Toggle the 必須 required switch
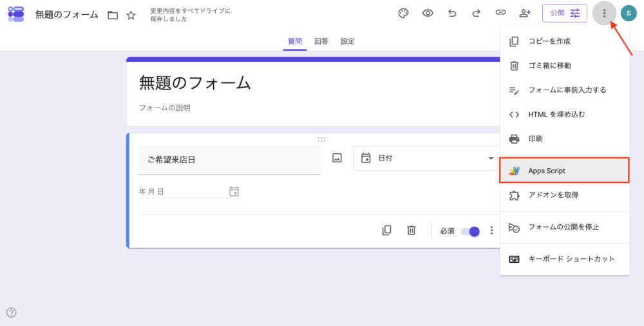This screenshot has width=644, height=326. pyautogui.click(x=470, y=231)
